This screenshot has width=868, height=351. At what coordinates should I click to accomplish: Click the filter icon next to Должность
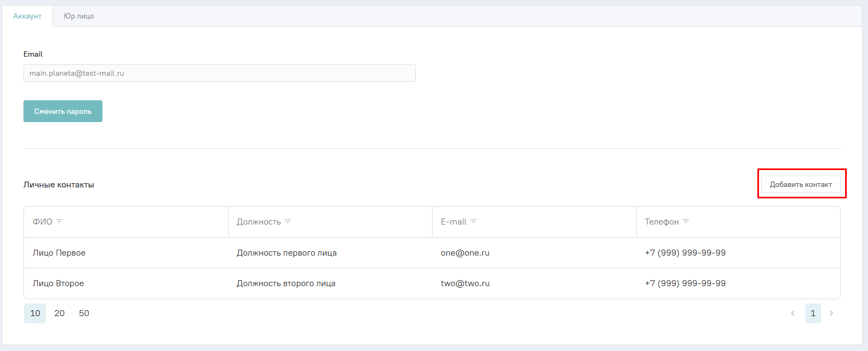point(288,221)
